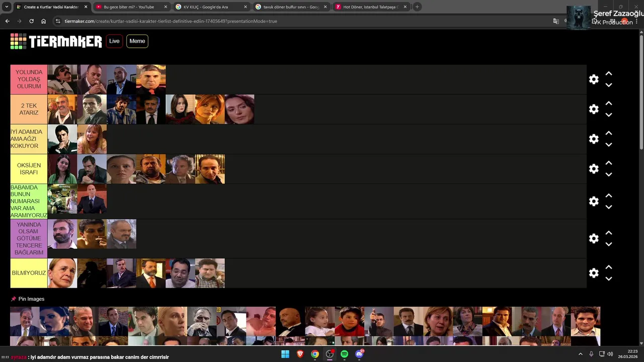Viewport: 644px width, 362px height.
Task: Switch to the Hot Döner Istanbul tab
Action: coord(370,7)
